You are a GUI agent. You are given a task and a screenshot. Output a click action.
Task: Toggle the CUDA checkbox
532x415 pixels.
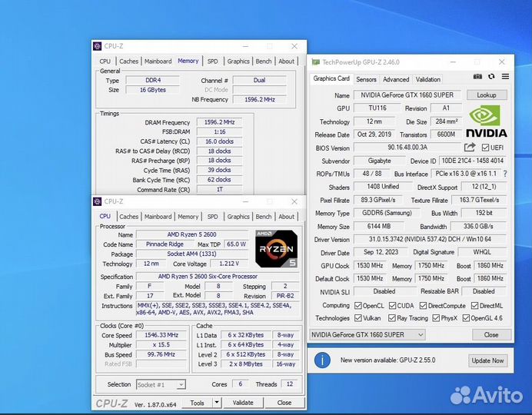[x=392, y=306]
